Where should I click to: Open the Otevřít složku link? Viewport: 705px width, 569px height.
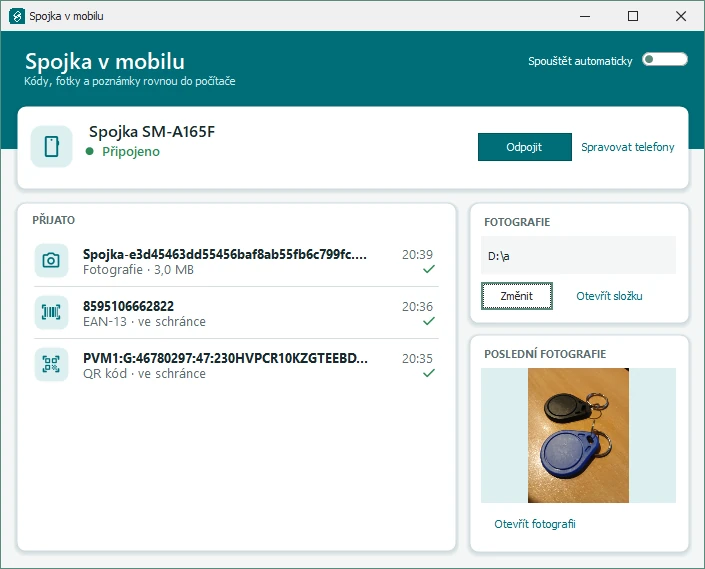click(609, 296)
